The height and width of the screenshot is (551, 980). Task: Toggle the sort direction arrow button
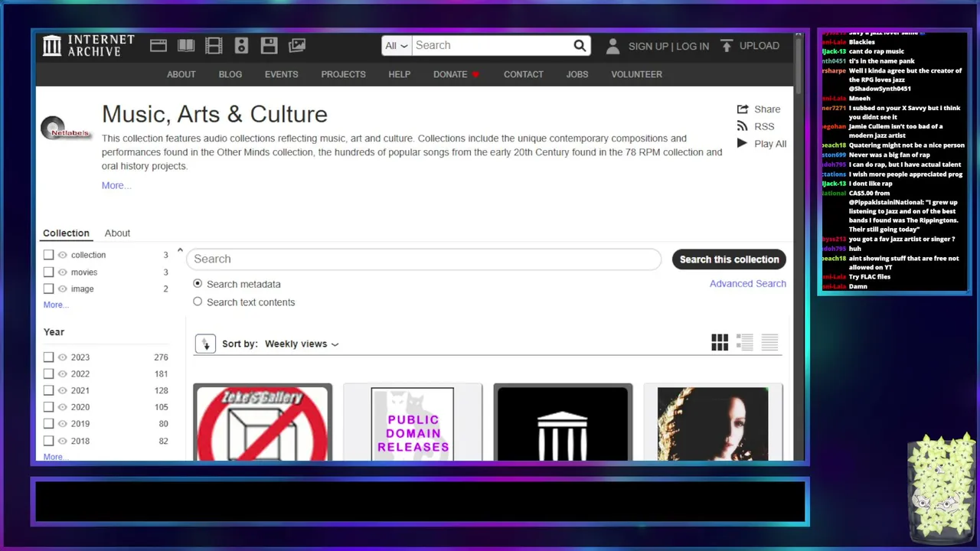coord(205,344)
